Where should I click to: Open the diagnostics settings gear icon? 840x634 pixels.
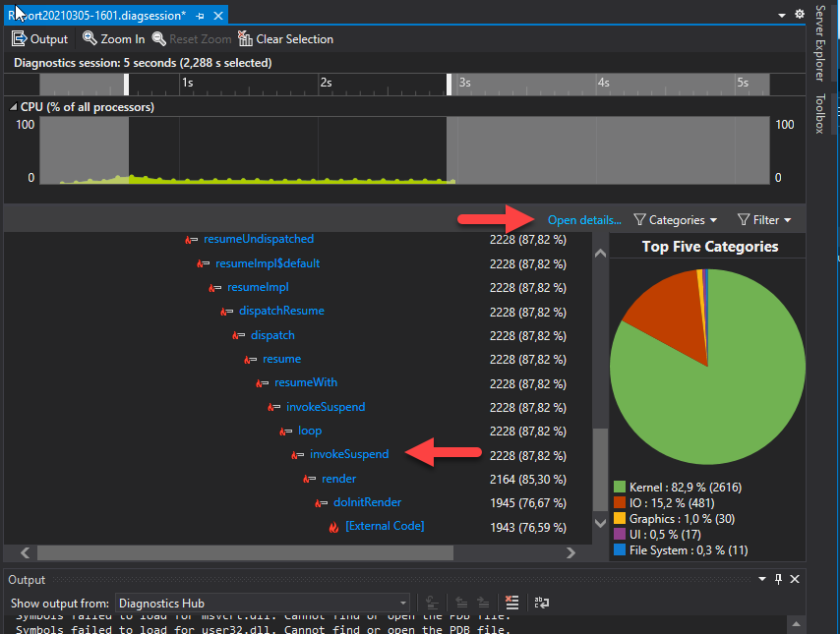pos(800,14)
